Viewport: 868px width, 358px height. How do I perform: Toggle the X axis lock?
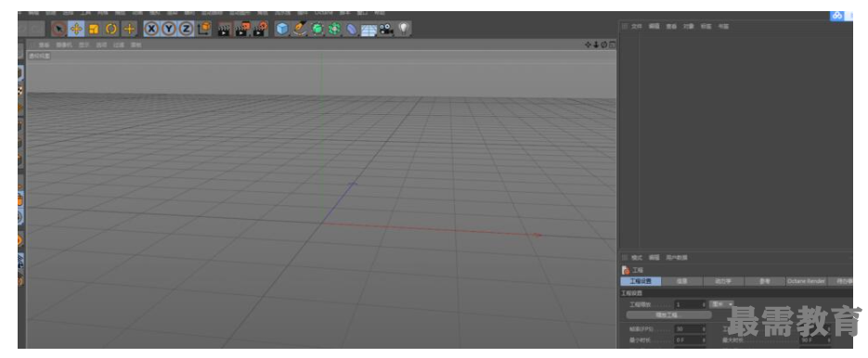(151, 29)
